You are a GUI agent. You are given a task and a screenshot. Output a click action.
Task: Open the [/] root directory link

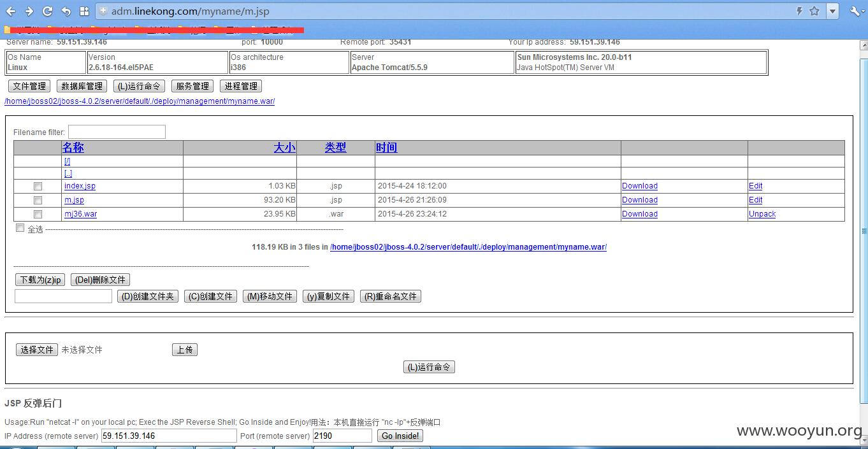pyautogui.click(x=68, y=161)
